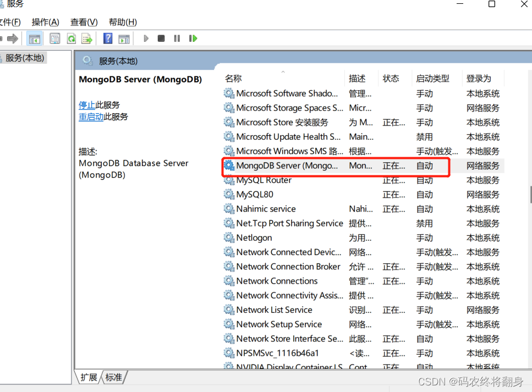Open the 帮助(H) menu
This screenshot has width=532, height=392.
point(123,23)
